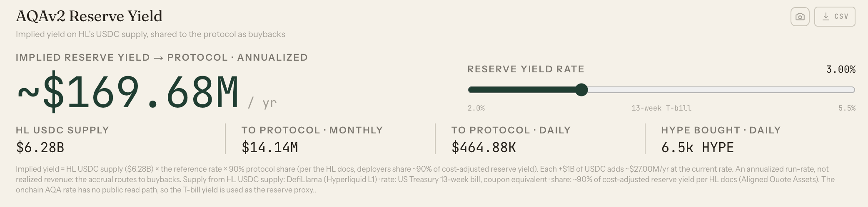
Task: Click the To Protocol Monthly $14.14M value
Action: click(269, 147)
